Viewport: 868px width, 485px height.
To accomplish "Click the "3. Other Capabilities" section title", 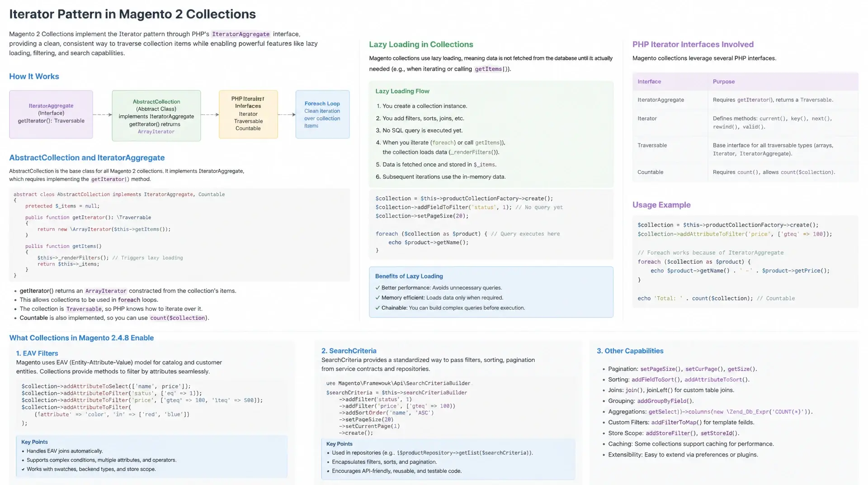I will [x=630, y=351].
